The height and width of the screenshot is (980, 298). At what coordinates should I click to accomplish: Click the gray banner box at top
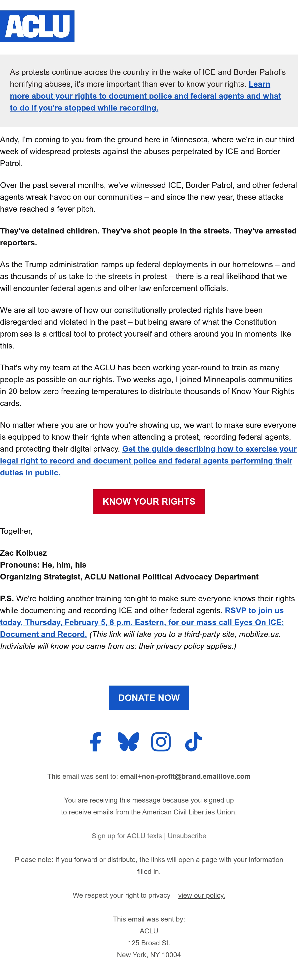[x=149, y=90]
